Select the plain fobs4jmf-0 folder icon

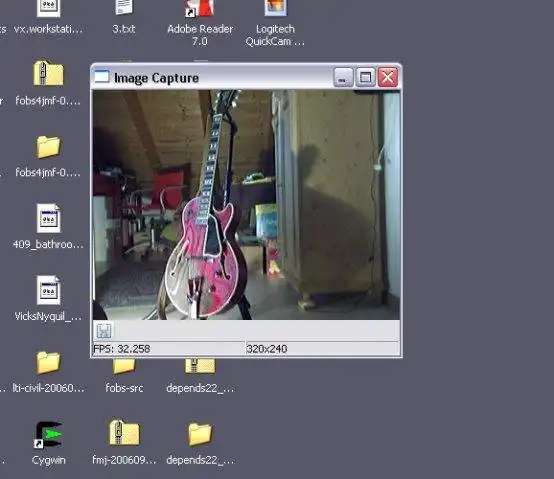(48, 147)
